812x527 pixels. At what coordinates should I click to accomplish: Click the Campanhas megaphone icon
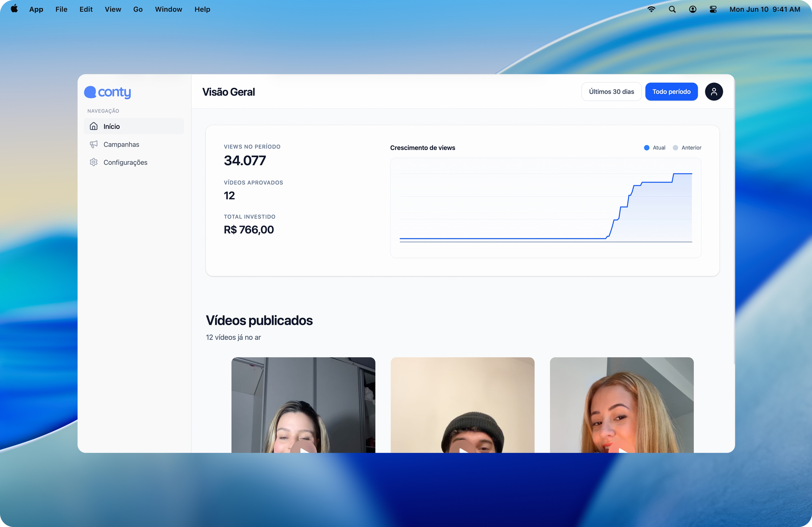coord(93,144)
